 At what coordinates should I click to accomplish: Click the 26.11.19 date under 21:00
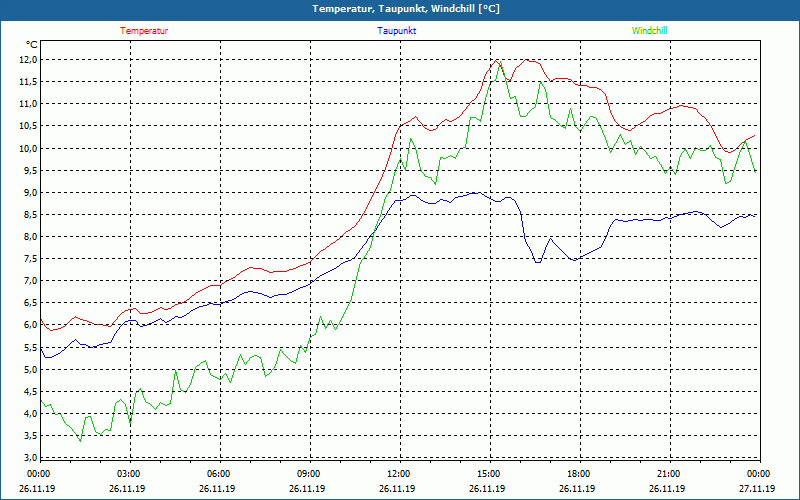667,489
